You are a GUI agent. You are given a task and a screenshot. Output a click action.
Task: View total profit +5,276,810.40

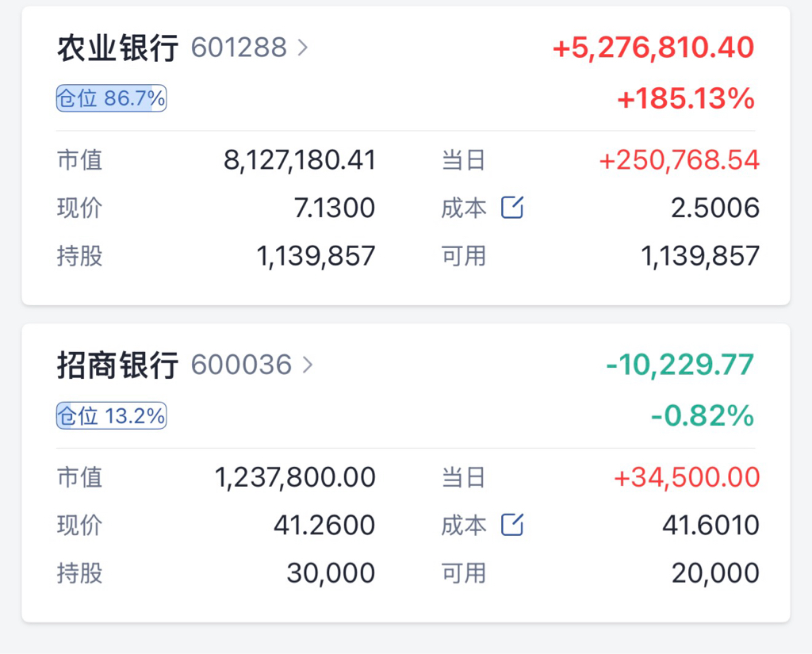(x=653, y=48)
